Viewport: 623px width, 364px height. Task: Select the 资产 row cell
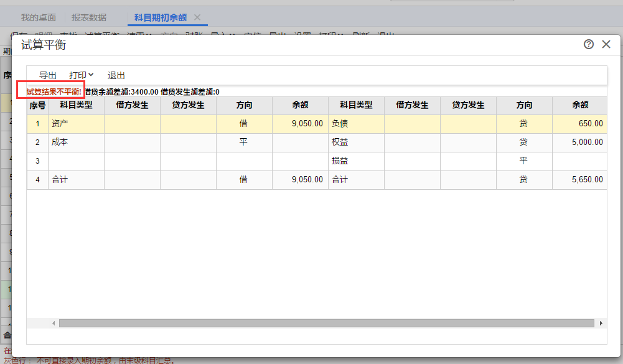point(76,124)
